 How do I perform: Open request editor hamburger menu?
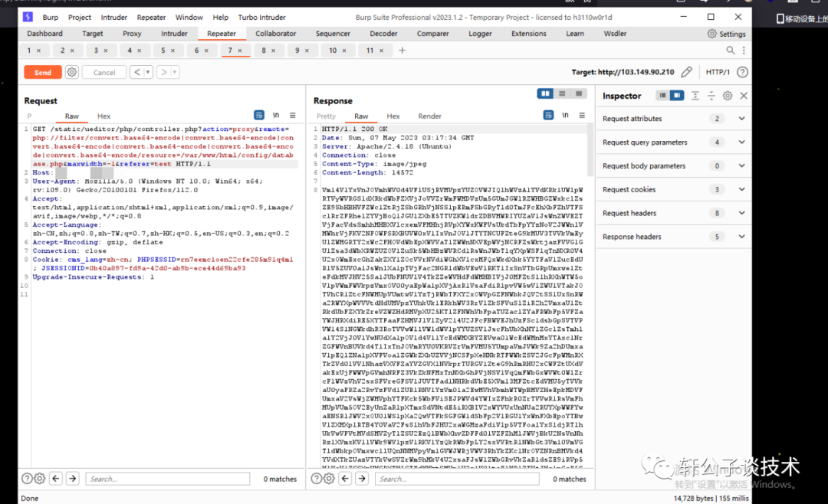[293, 115]
